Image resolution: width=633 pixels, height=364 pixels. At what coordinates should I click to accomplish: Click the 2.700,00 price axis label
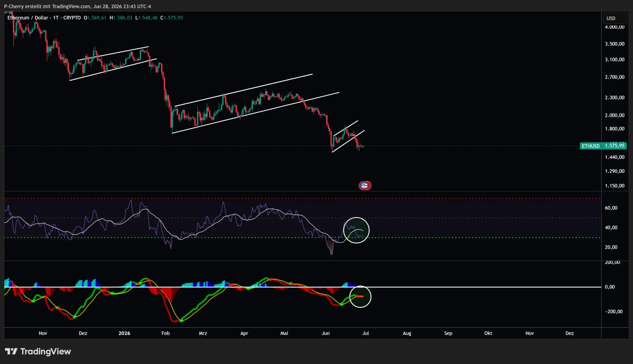point(615,77)
